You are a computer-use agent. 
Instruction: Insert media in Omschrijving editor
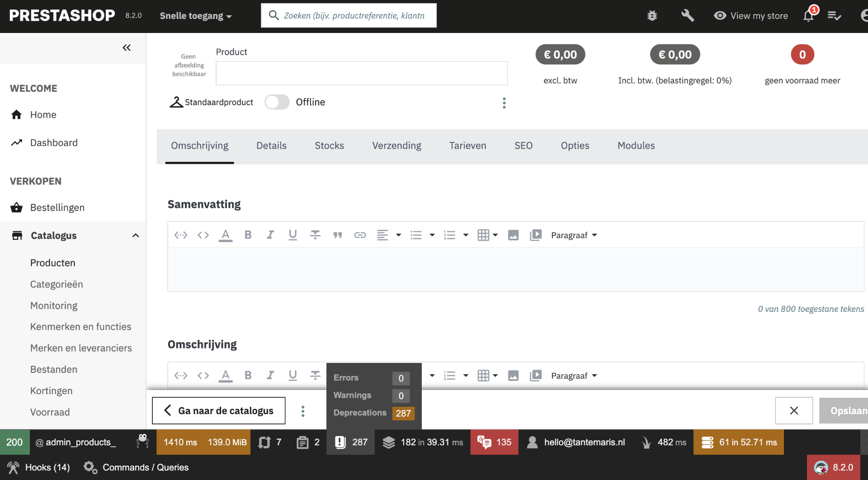click(x=536, y=376)
